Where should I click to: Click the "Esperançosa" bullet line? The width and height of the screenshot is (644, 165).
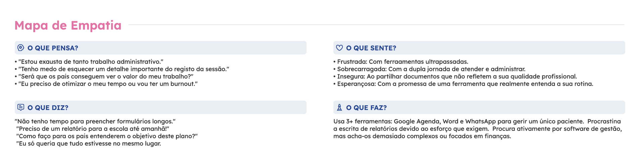pyautogui.click(x=465, y=84)
